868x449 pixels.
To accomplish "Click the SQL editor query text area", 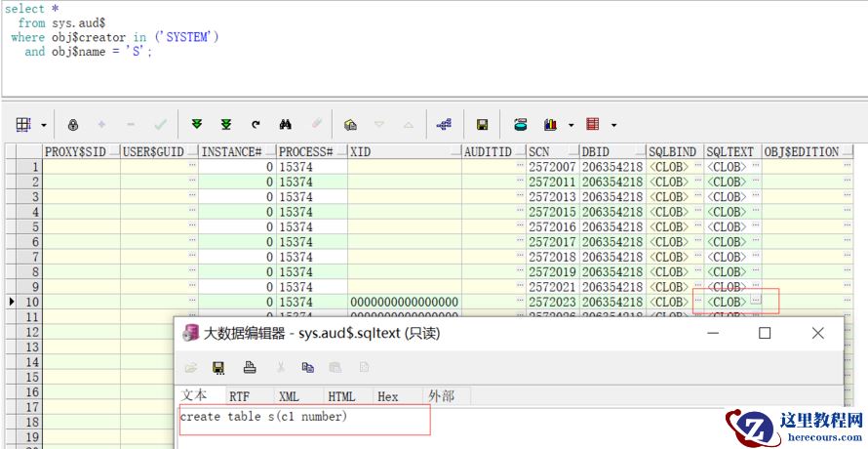I will pyautogui.click(x=434, y=48).
